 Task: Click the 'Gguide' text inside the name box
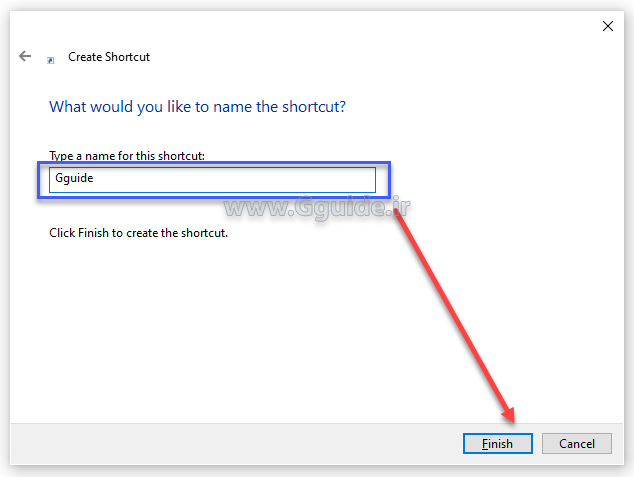[x=74, y=180]
